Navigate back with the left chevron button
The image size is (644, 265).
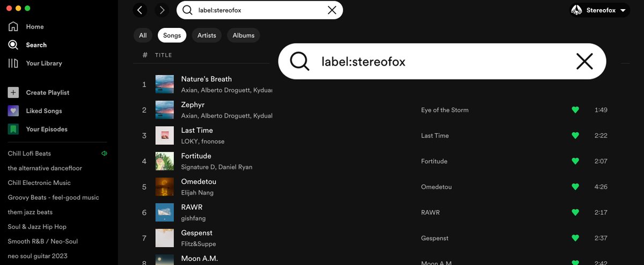(x=140, y=10)
